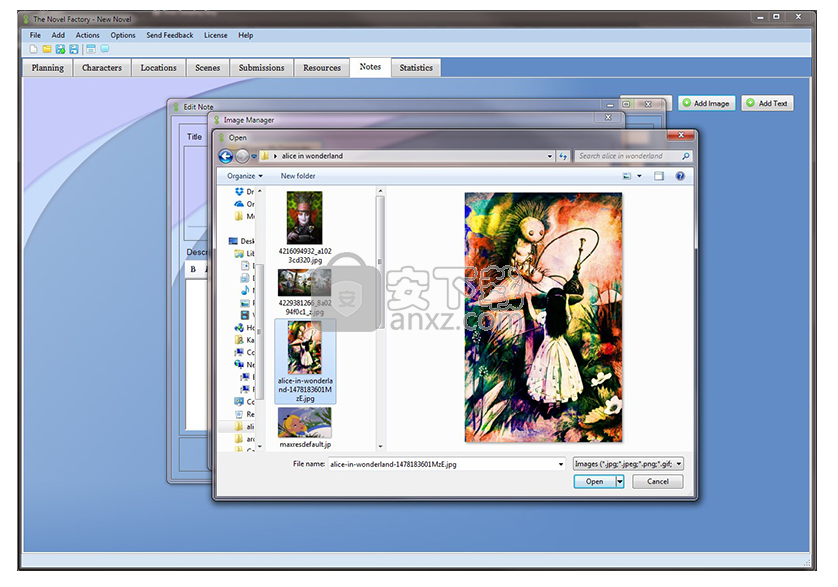Viewport: 838px width, 587px height.
Task: Switch to the Planning tab
Action: [x=48, y=68]
